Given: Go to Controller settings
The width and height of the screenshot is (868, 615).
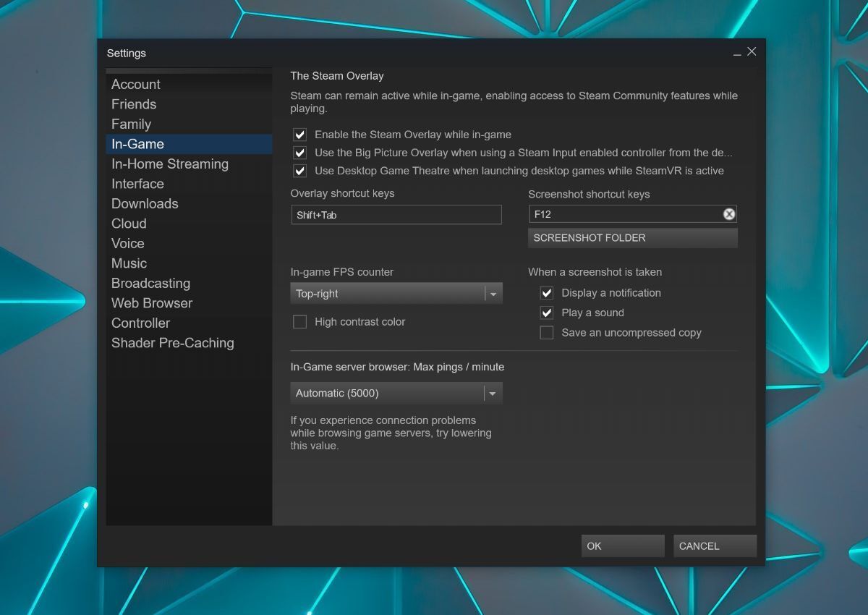Looking at the screenshot, I should (140, 323).
